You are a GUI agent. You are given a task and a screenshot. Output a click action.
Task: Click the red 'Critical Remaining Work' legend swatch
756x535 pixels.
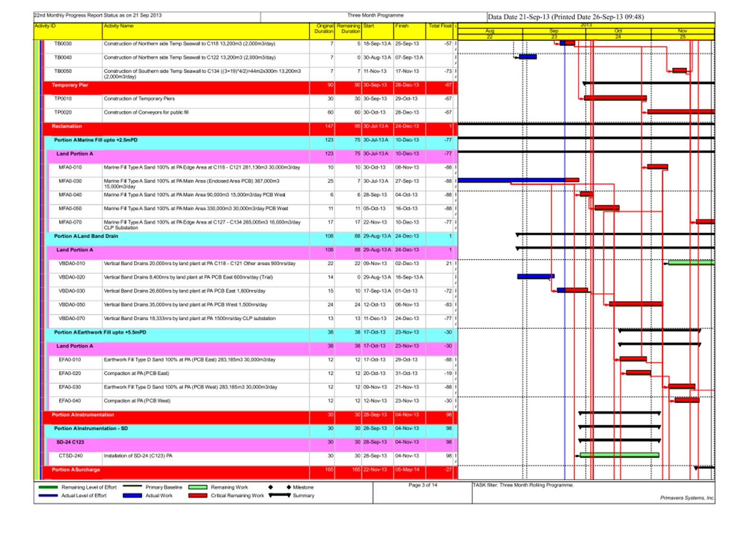(198, 495)
